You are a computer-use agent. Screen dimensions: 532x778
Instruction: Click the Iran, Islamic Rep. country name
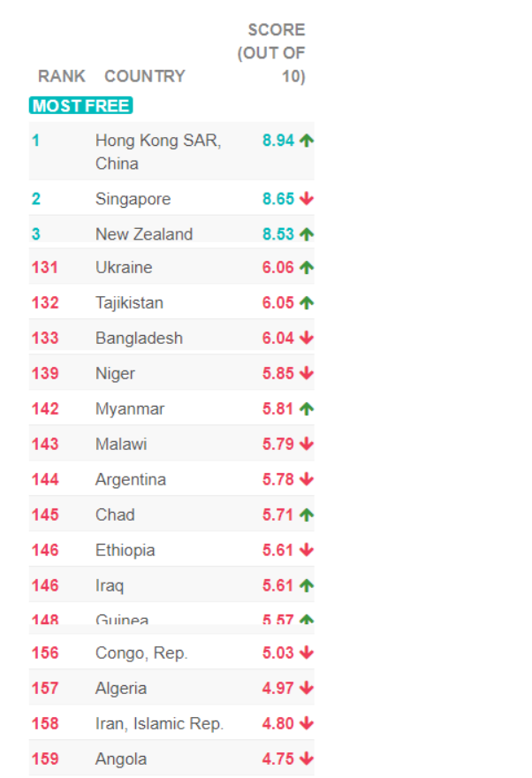tap(159, 723)
